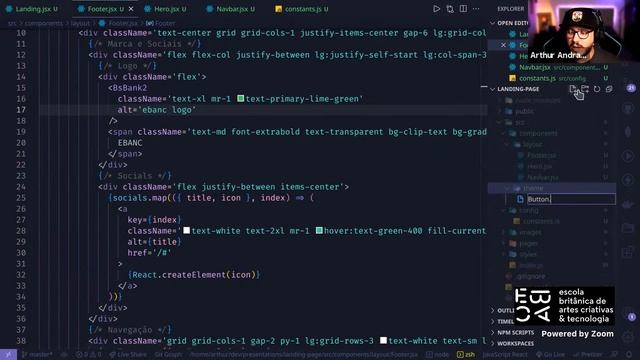Expand the WORKSPACES section
The height and width of the screenshot is (360, 640).
[513, 343]
